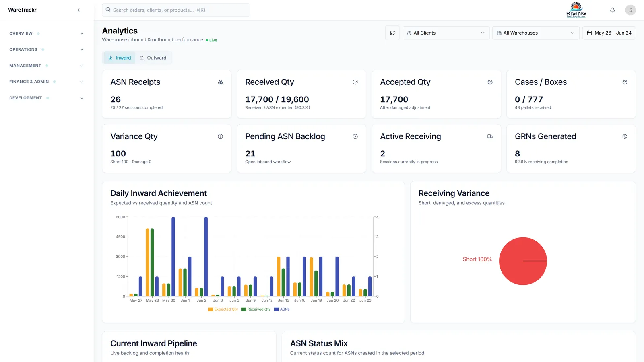Toggle Expected Qty legend swatch

tap(211, 309)
